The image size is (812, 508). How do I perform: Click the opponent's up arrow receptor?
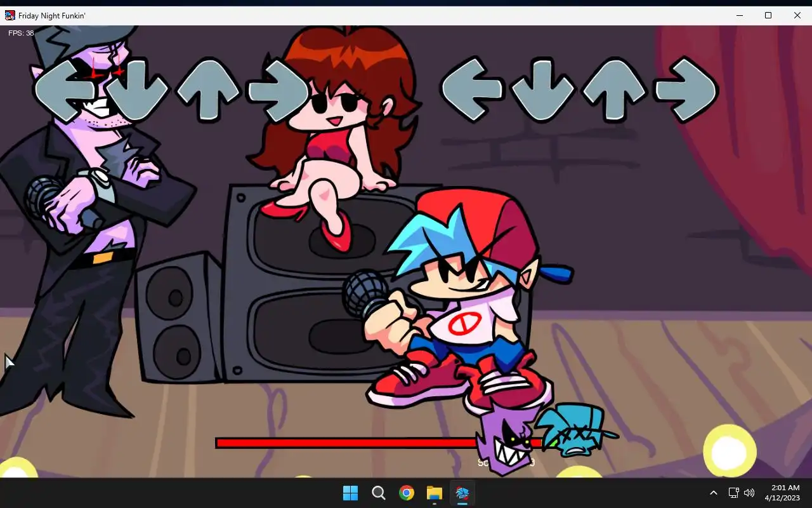tap(208, 90)
